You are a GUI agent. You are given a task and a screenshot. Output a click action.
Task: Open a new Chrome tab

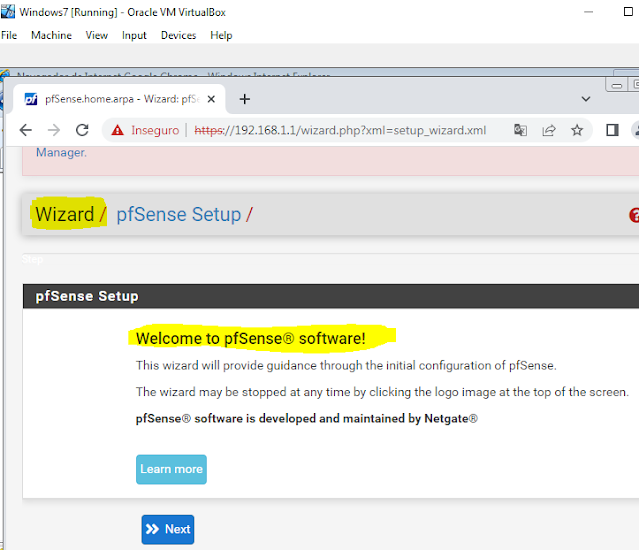(x=245, y=99)
